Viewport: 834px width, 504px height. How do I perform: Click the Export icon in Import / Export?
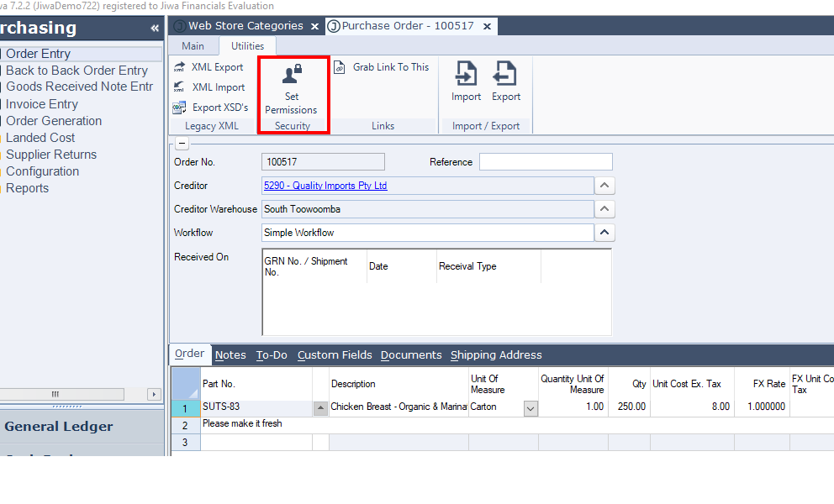(x=505, y=74)
